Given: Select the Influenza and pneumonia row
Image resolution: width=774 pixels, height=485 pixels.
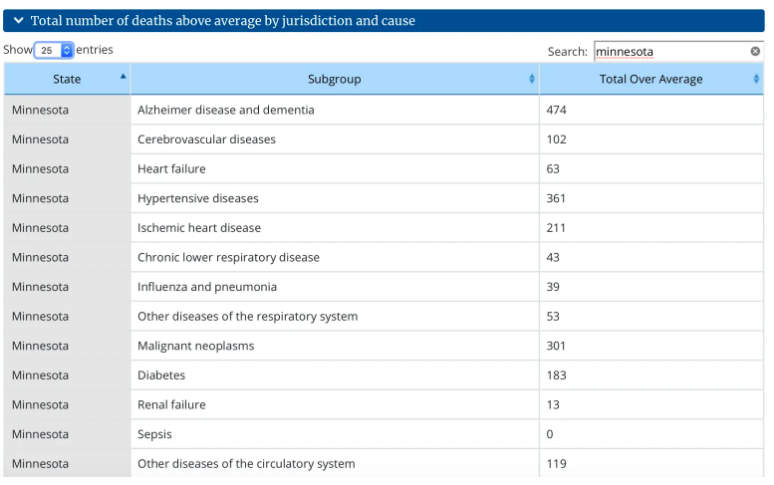Looking at the screenshot, I should click(384, 287).
